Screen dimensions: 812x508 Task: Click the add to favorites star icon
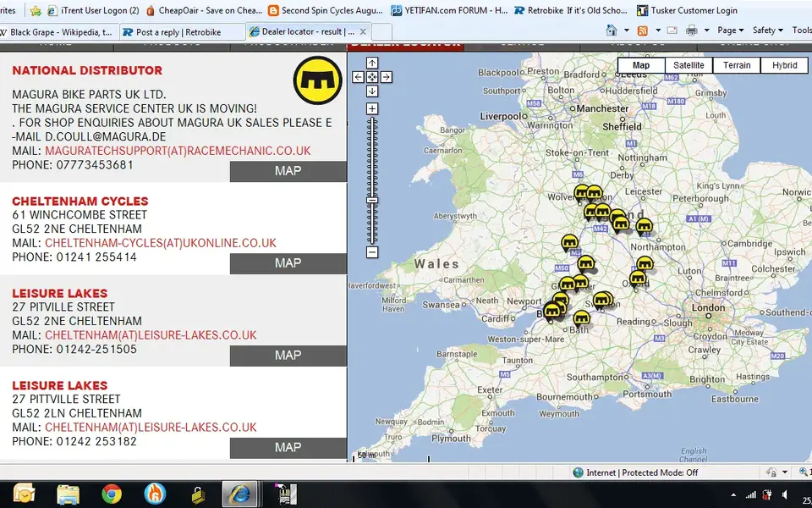pyautogui.click(x=36, y=10)
